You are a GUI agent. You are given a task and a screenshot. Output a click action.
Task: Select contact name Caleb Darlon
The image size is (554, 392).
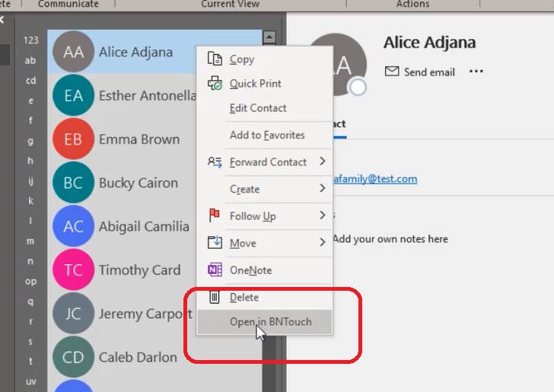tap(138, 357)
